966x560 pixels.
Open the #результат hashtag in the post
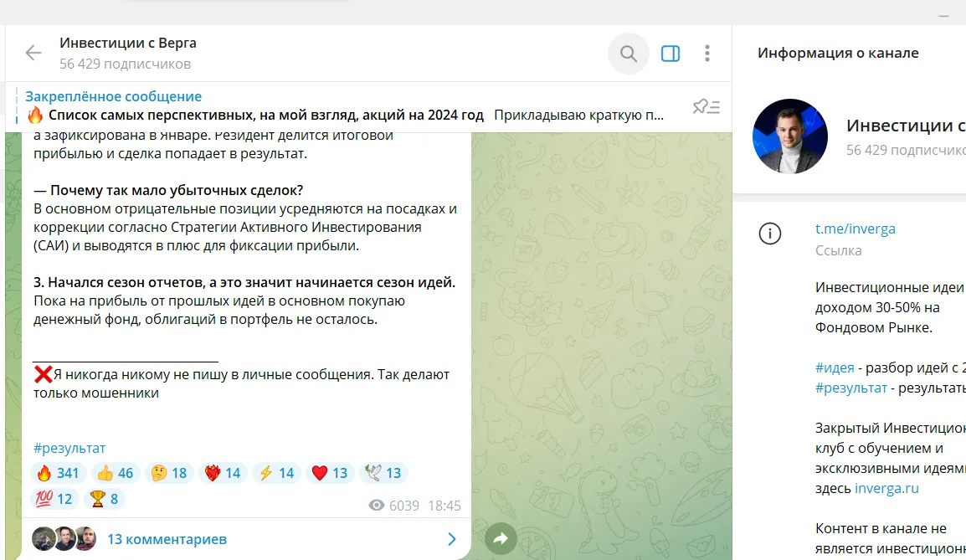click(69, 448)
